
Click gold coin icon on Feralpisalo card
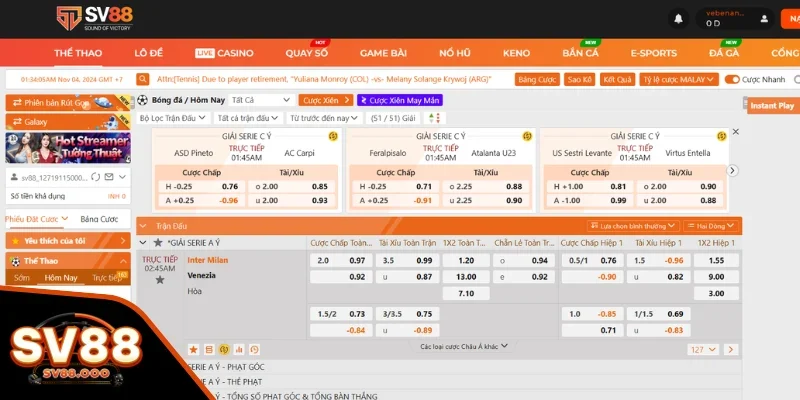click(527, 136)
